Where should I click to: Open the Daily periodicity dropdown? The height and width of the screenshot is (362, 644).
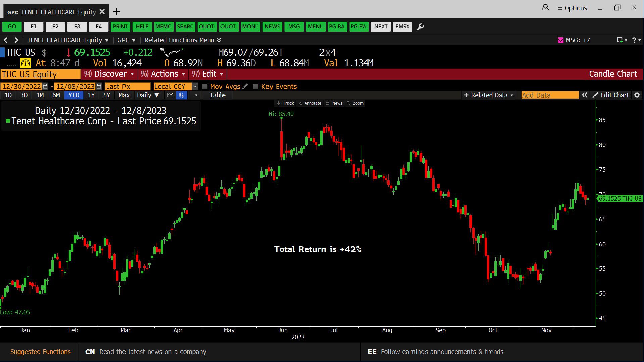pyautogui.click(x=148, y=95)
